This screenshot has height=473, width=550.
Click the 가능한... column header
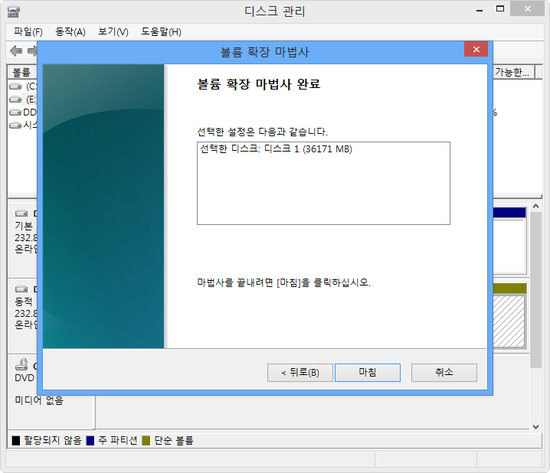(x=513, y=72)
